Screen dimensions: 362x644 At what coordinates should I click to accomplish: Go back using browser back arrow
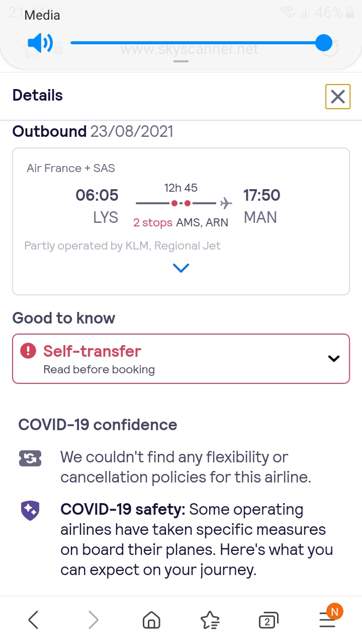pos(33,620)
